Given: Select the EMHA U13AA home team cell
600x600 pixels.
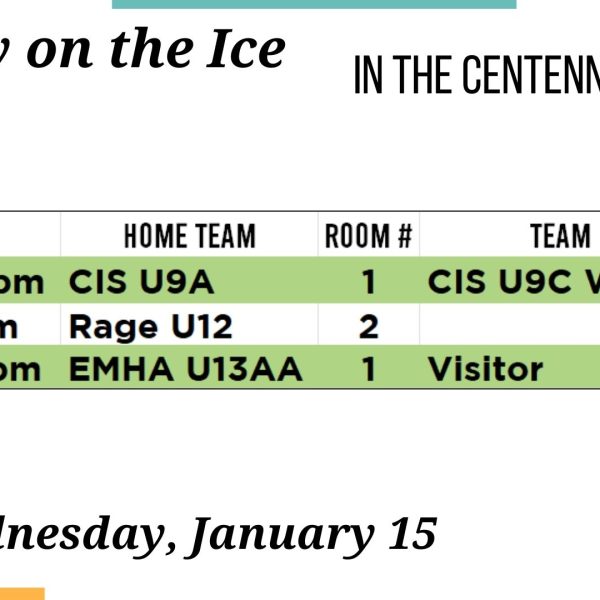Looking at the screenshot, I should [189, 368].
